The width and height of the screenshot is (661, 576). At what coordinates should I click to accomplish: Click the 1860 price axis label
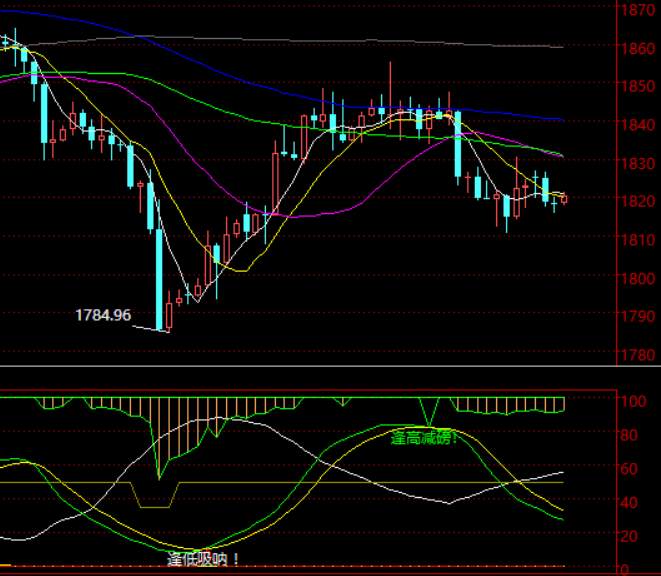pos(638,48)
